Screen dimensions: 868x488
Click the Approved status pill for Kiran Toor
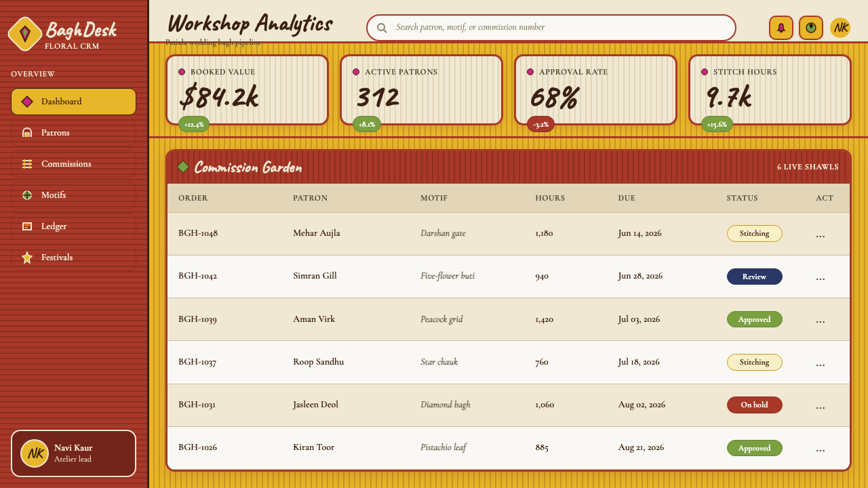click(755, 448)
